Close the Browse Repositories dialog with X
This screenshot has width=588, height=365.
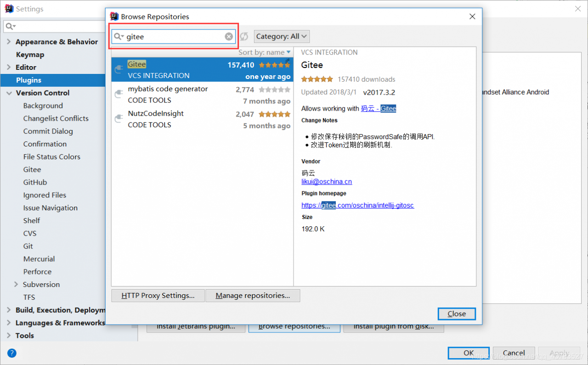(472, 17)
